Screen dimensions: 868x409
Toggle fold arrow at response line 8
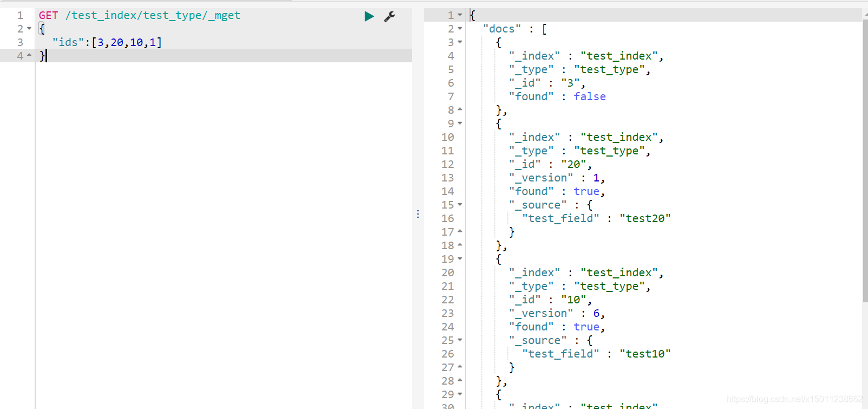[460, 109]
